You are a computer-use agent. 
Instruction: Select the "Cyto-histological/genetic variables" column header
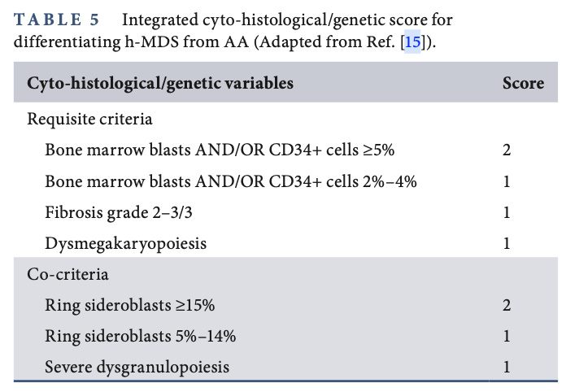click(160, 83)
